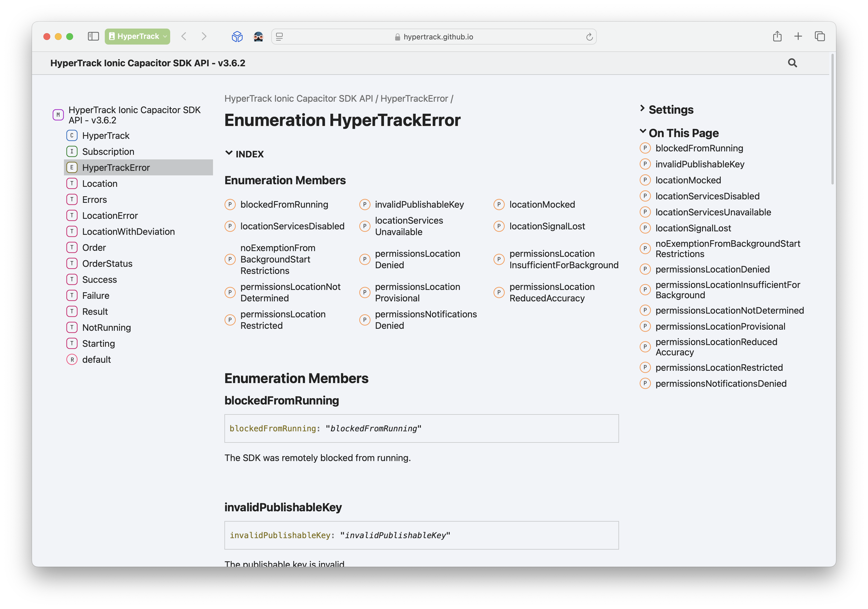Click the search magnifier icon
The image size is (868, 609).
click(x=792, y=63)
